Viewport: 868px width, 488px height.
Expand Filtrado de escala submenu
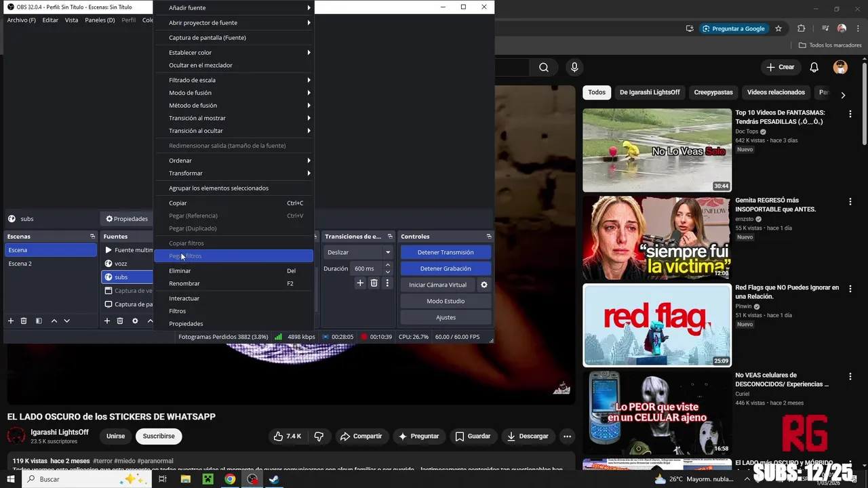click(x=234, y=80)
